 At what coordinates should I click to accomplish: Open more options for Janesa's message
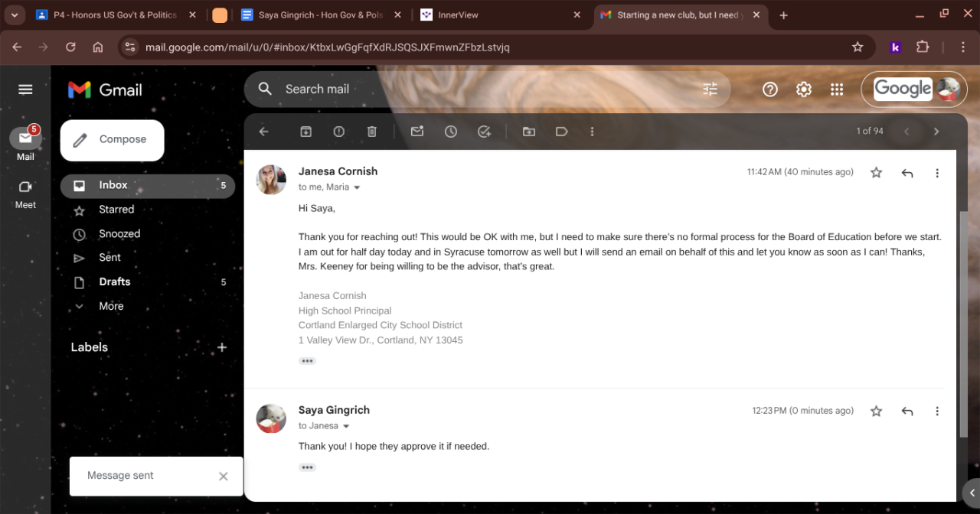[937, 173]
